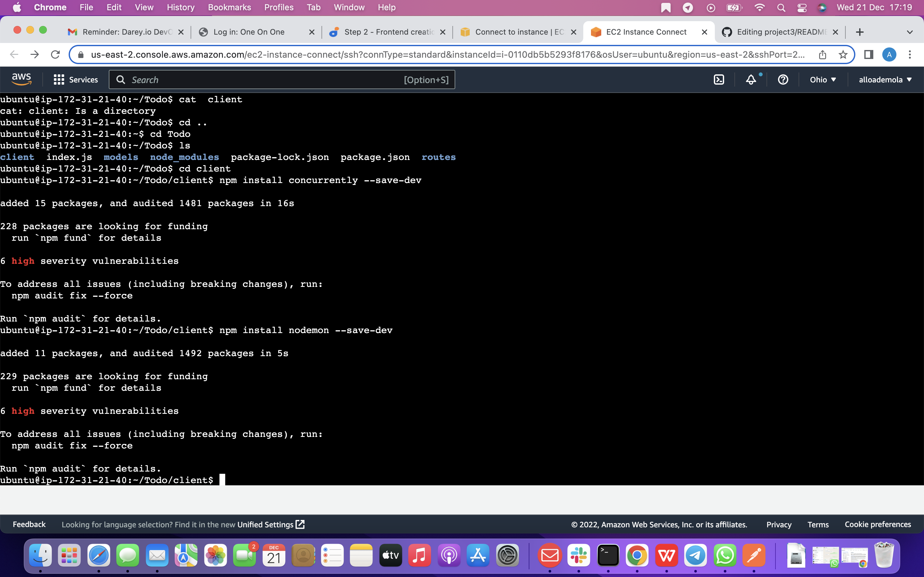Click inside the AWS search field
924x577 pixels.
pos(267,79)
